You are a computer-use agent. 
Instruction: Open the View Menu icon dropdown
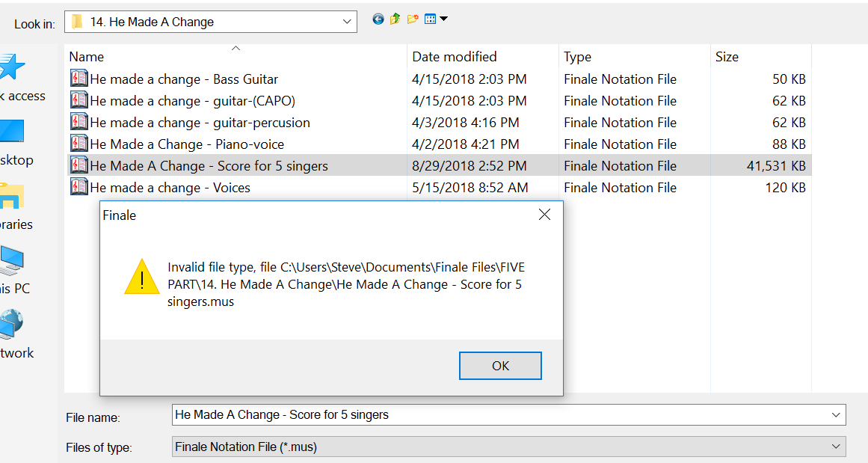click(x=435, y=19)
